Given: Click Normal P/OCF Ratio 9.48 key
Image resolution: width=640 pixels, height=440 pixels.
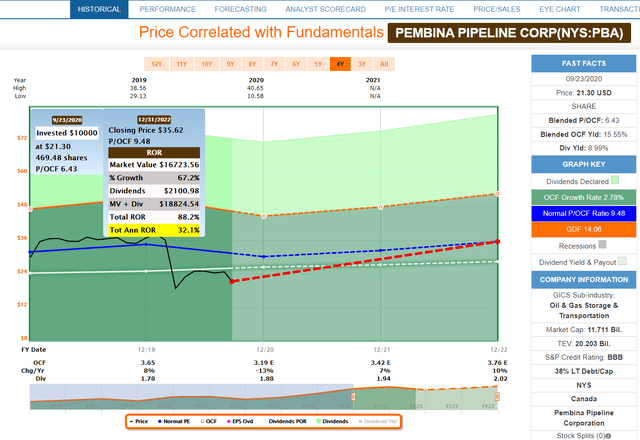Looking at the screenshot, I should coord(584,213).
